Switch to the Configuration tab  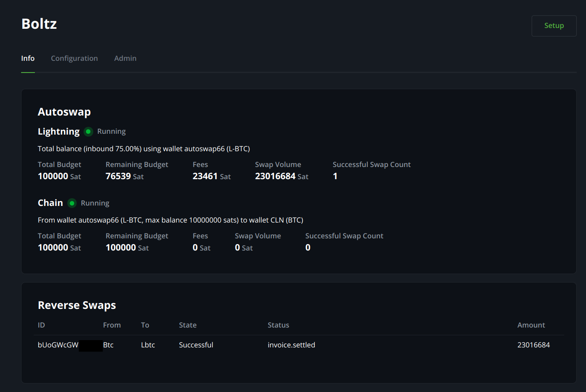74,58
